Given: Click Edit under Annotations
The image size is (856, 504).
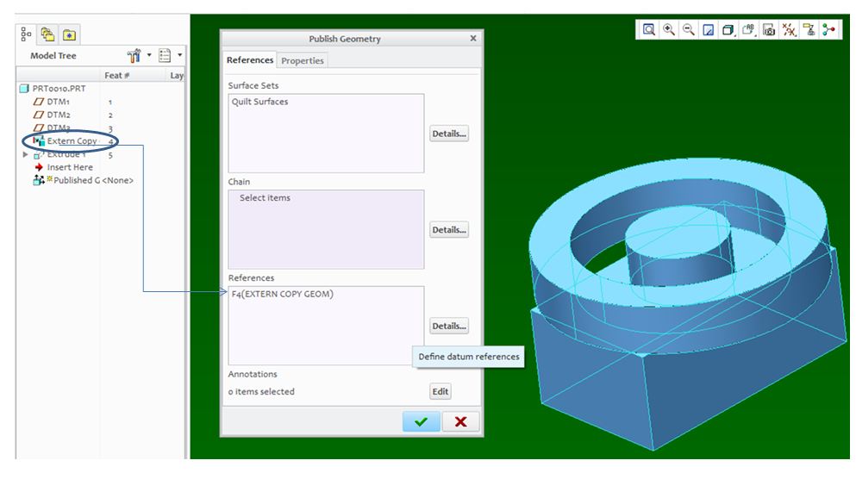Looking at the screenshot, I should point(440,391).
